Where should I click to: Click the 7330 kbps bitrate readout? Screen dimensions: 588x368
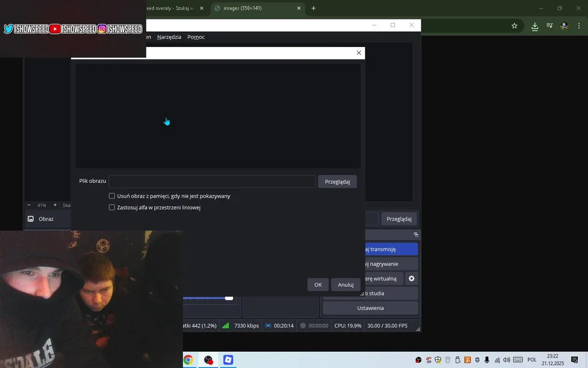(x=247, y=326)
